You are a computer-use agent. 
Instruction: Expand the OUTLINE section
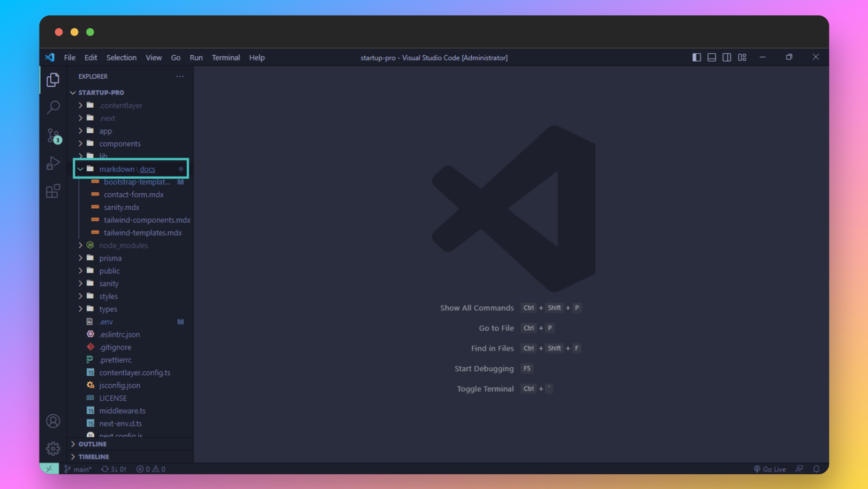pos(130,444)
